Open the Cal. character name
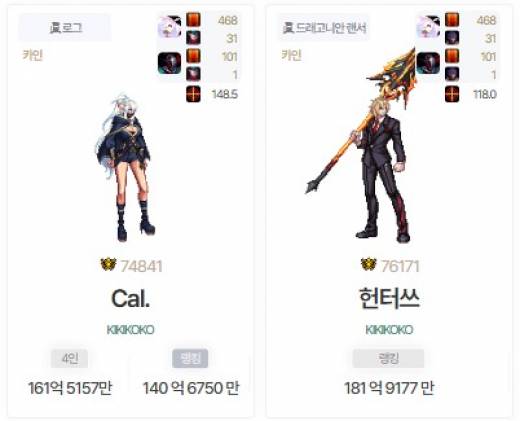 [x=130, y=298]
